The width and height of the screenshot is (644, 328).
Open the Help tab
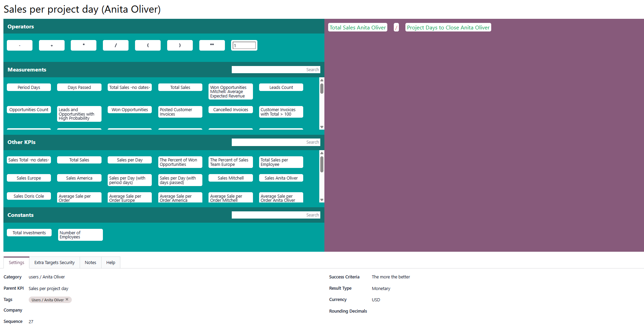(110, 263)
